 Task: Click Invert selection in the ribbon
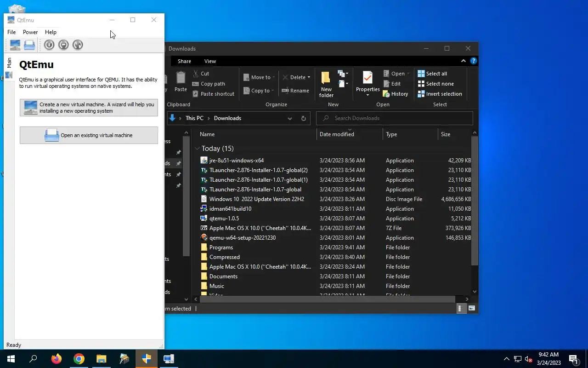click(440, 94)
